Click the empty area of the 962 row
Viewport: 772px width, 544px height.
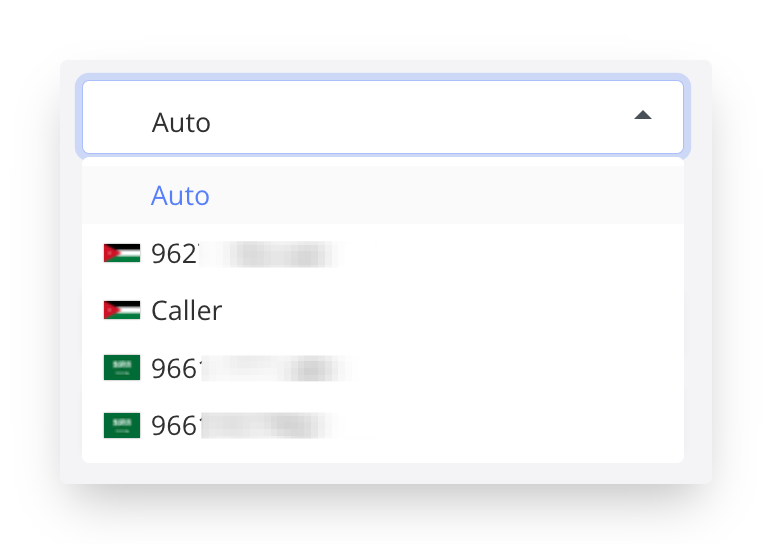coord(512,253)
